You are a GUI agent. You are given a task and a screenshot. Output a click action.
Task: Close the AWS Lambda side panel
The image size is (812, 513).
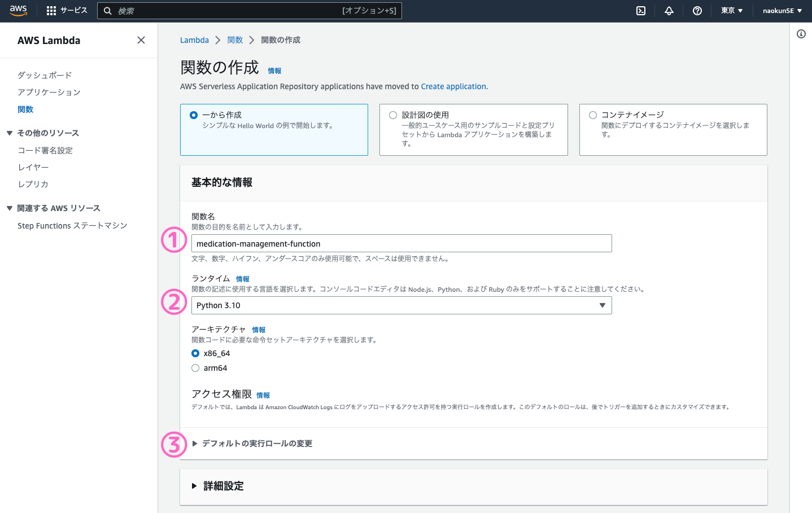tap(141, 40)
